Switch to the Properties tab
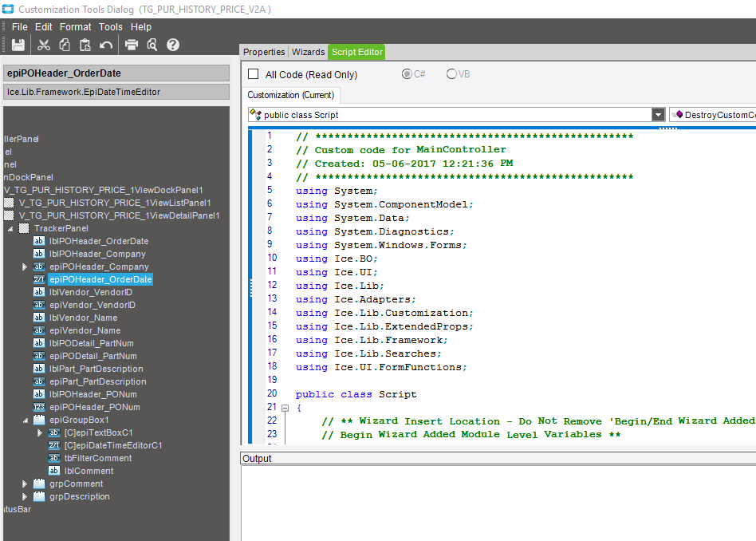756x541 pixels. point(264,52)
